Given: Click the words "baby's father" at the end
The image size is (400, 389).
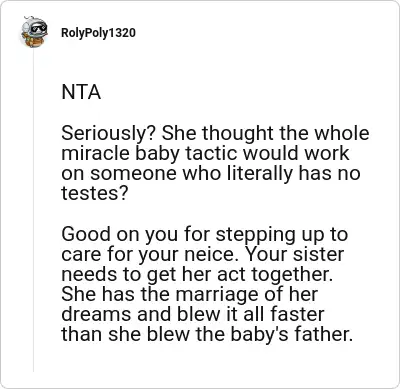Looking at the screenshot, I should coord(292,334).
